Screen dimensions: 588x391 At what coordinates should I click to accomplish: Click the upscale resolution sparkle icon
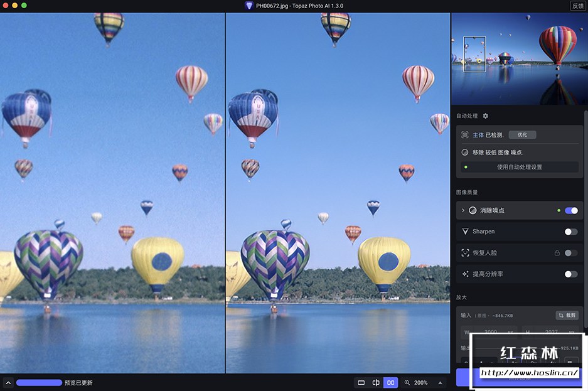click(x=465, y=274)
